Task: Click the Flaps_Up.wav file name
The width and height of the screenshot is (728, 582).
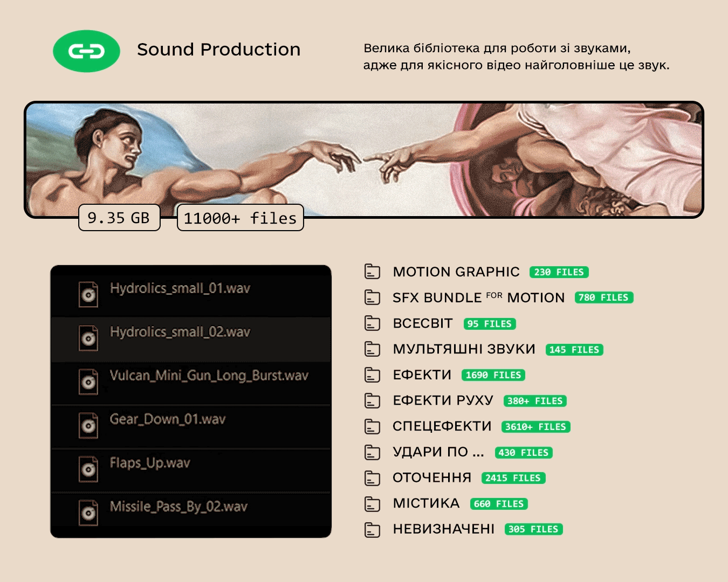Action: pyautogui.click(x=150, y=463)
